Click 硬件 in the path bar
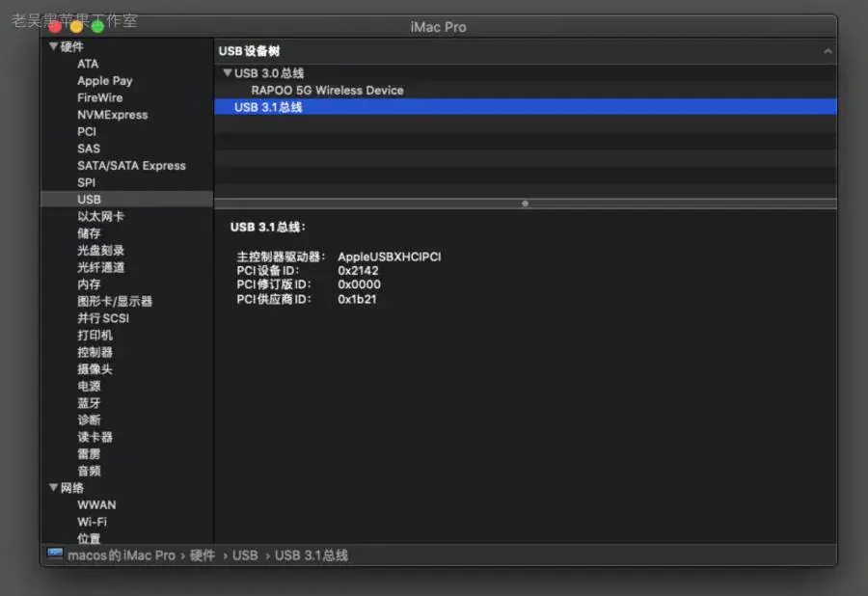Screen dimensions: 868x596 pos(203,555)
